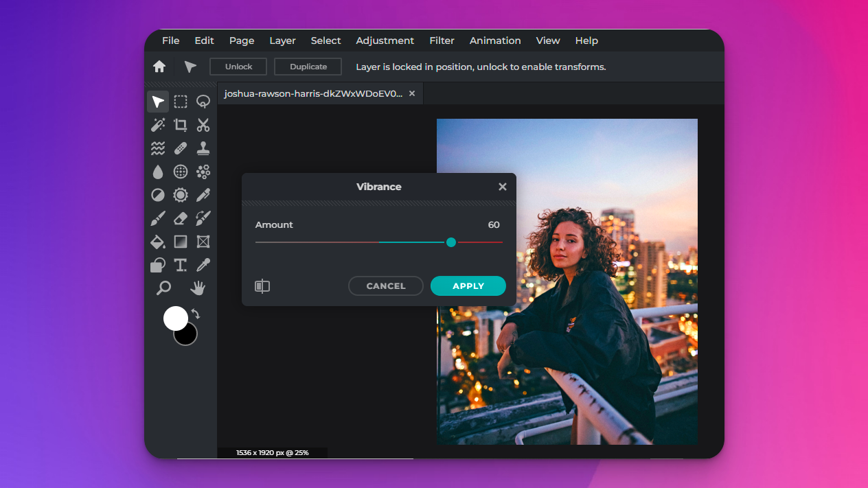
Task: Close the joshua-rawson-harris document tab
Action: pyautogui.click(x=412, y=93)
